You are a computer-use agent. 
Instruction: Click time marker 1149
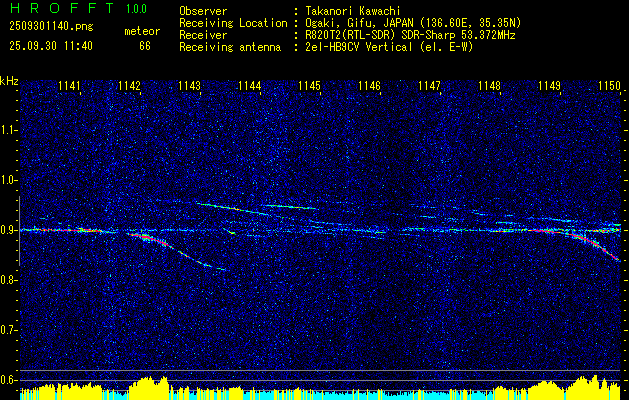pyautogui.click(x=549, y=85)
